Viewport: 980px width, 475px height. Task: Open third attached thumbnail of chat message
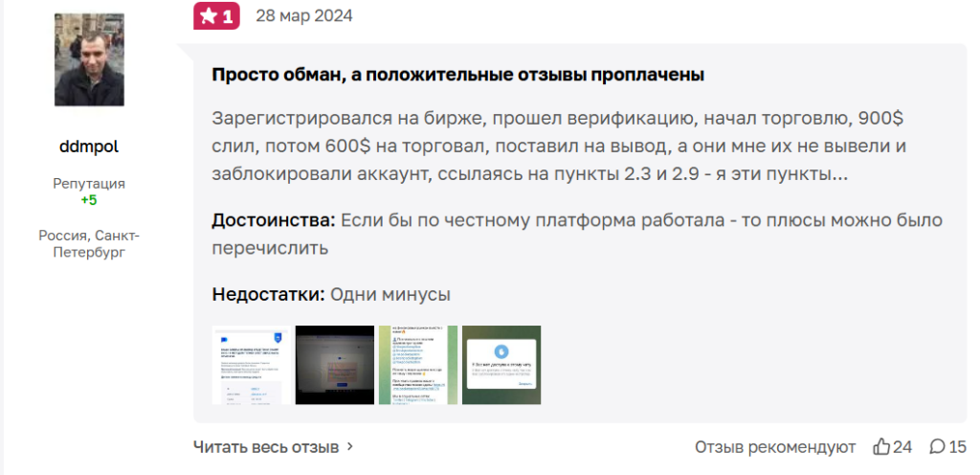418,365
